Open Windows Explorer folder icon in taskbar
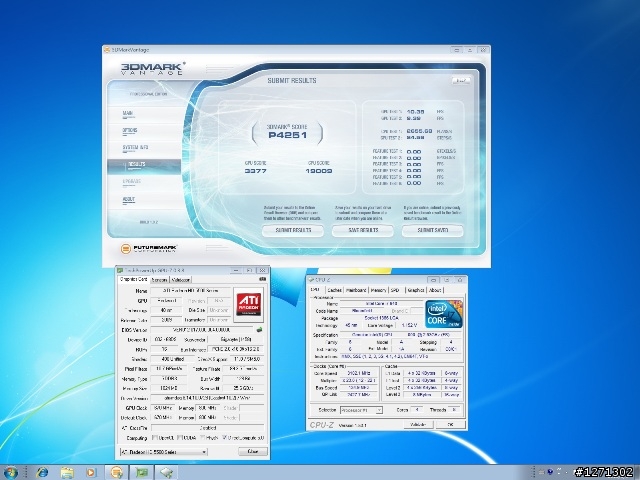The image size is (640, 480). tap(67, 473)
